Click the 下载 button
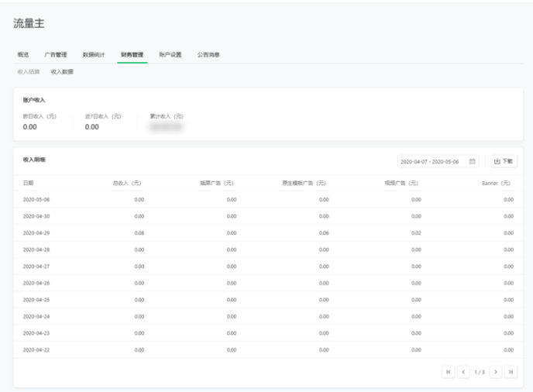The image size is (533, 392). click(504, 161)
